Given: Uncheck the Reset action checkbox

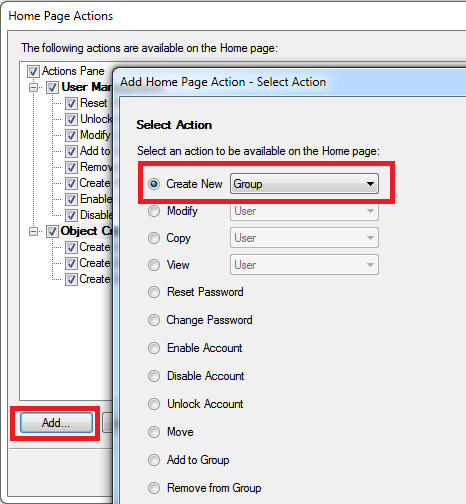Looking at the screenshot, I should coord(71,103).
